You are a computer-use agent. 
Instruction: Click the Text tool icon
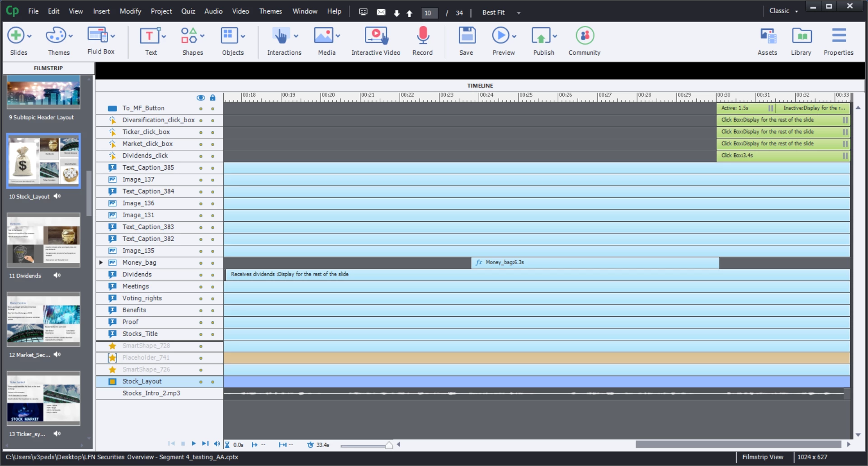point(149,35)
